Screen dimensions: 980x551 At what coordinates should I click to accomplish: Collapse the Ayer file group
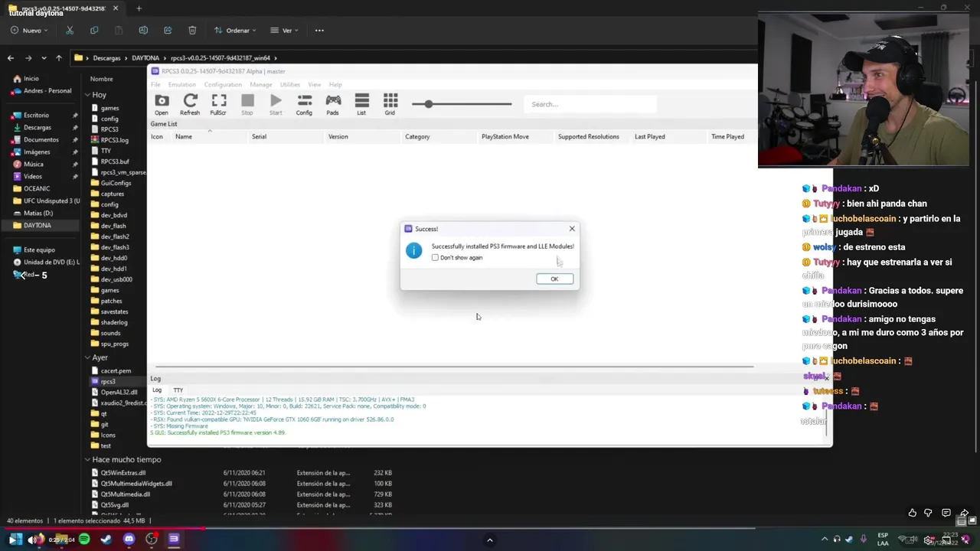[87, 357]
